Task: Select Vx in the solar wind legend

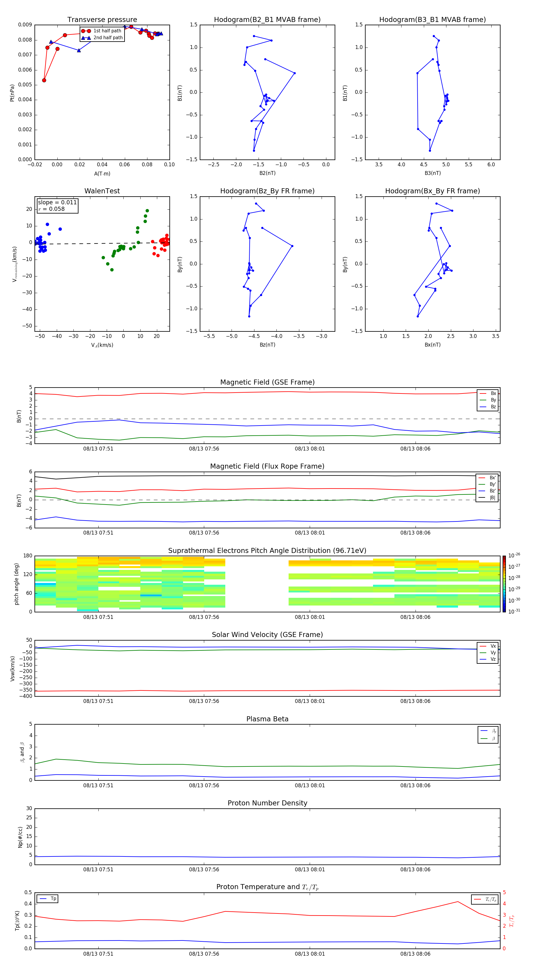Action: click(488, 646)
